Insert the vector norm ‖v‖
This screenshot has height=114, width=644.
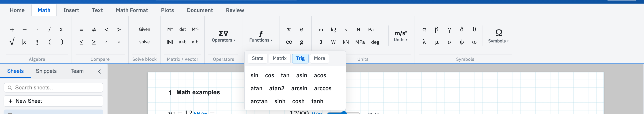pos(170,42)
